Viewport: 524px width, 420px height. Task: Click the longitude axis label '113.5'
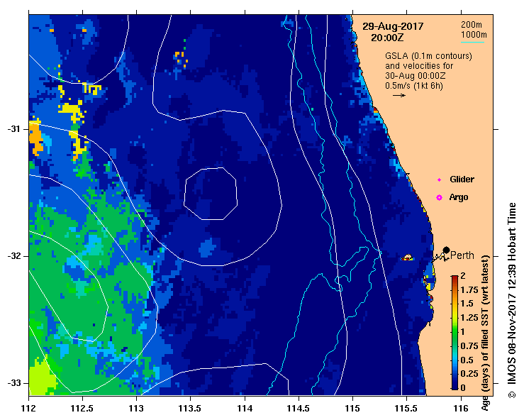pos(190,408)
